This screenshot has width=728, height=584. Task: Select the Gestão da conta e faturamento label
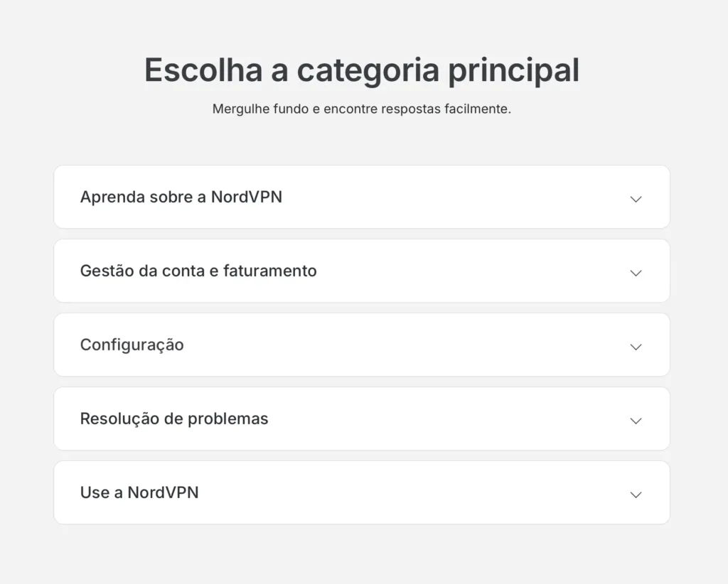point(198,271)
